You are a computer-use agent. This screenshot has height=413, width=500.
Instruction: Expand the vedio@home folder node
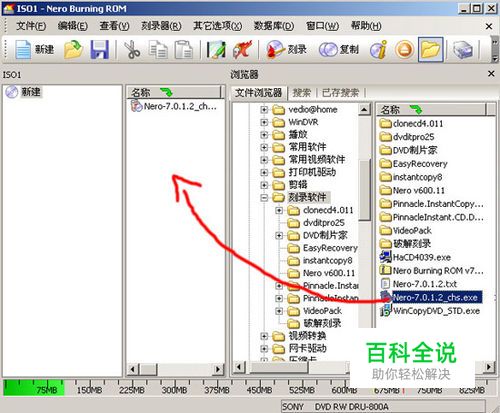(x=264, y=110)
